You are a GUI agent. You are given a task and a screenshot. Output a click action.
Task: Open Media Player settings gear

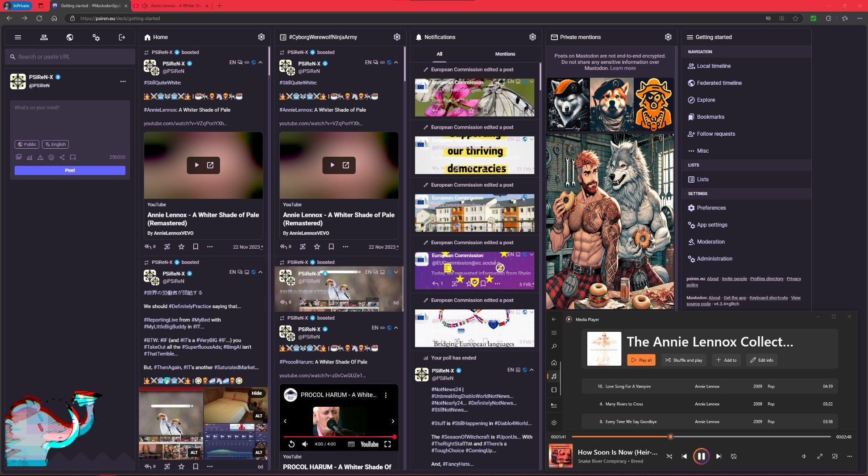pos(554,422)
